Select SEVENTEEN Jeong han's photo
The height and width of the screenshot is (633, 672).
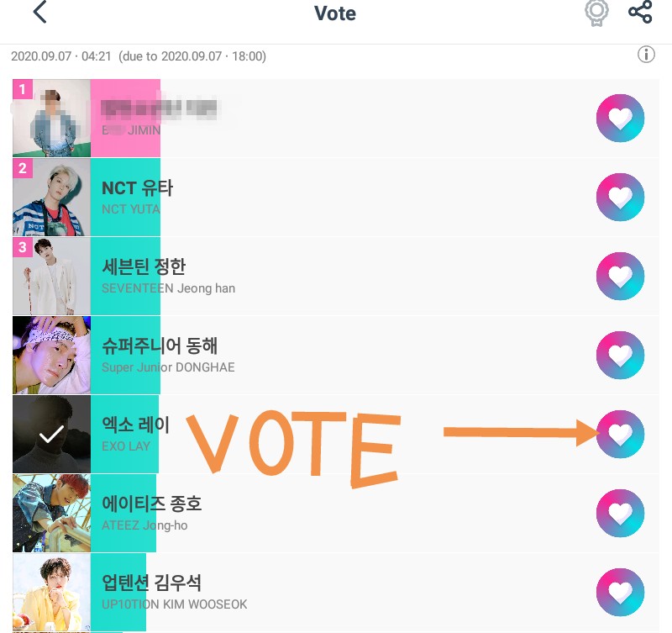click(51, 277)
